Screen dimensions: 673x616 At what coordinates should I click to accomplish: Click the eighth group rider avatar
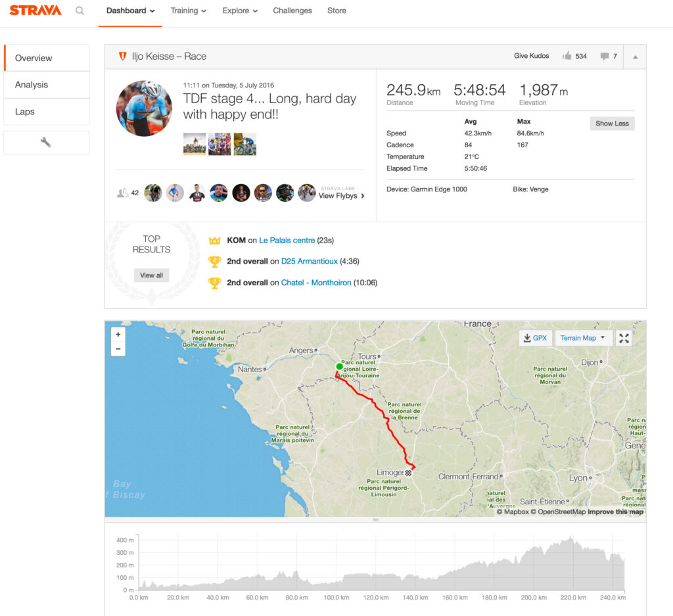(x=307, y=193)
